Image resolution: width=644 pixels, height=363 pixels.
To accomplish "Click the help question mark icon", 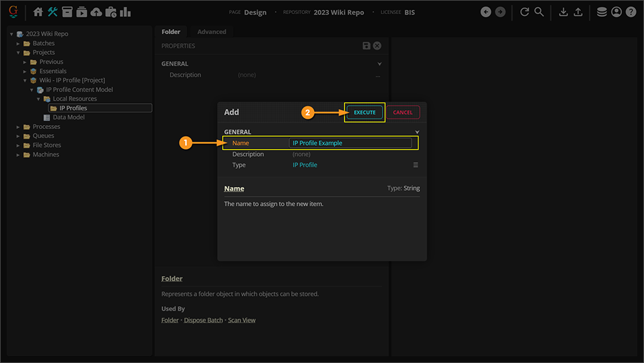I will 631,12.
